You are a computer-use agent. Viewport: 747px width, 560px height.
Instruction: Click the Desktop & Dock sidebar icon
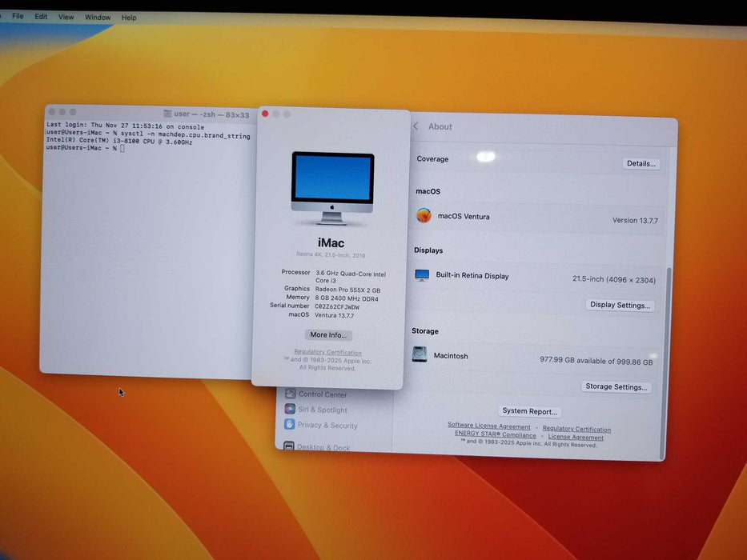click(289, 446)
